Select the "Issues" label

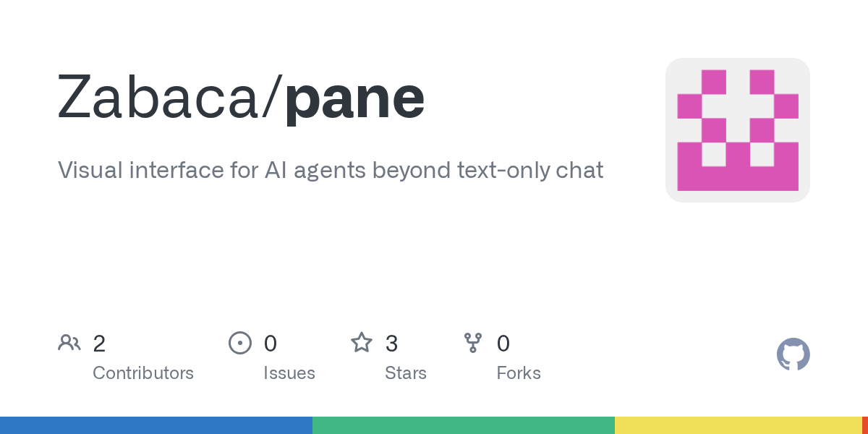pyautogui.click(x=289, y=373)
